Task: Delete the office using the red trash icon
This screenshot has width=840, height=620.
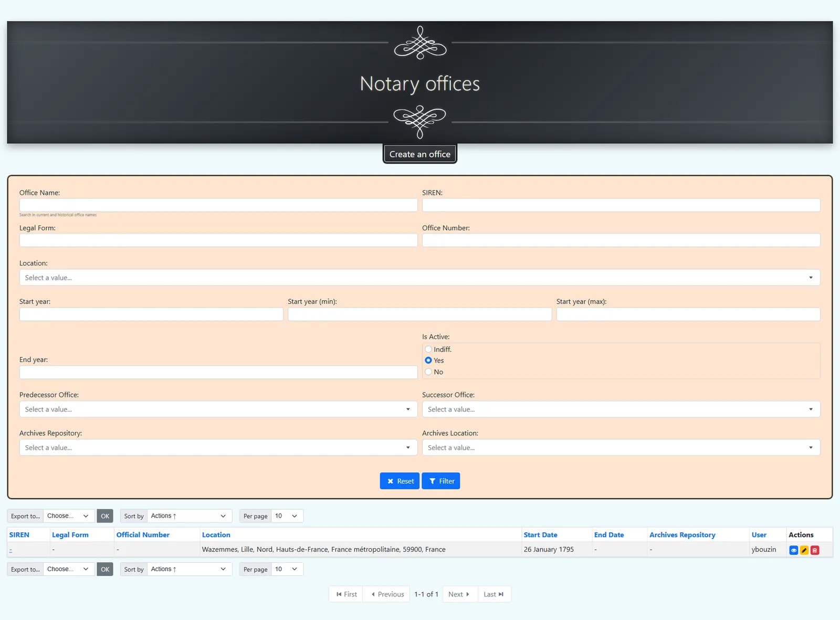Action: 815,550
